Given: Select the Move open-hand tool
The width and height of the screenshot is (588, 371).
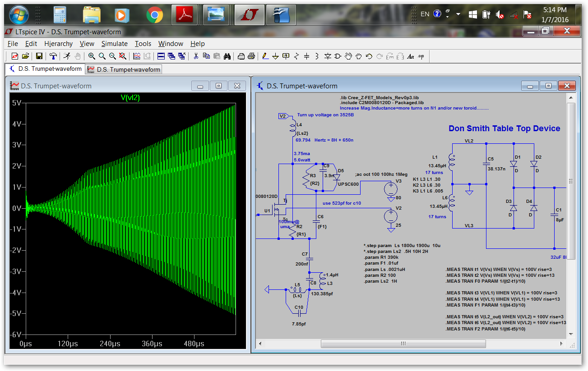Looking at the screenshot, I should (348, 56).
